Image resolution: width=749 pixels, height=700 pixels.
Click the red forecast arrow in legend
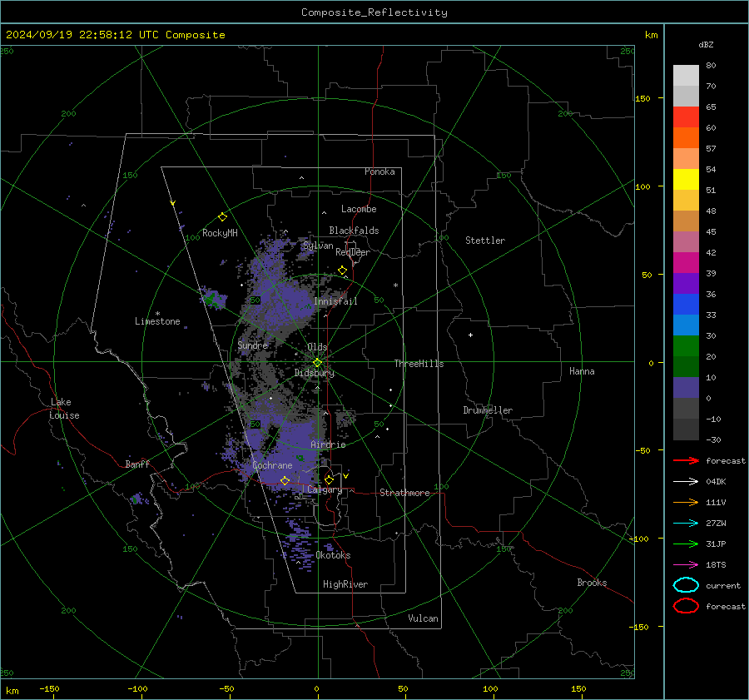(686, 460)
